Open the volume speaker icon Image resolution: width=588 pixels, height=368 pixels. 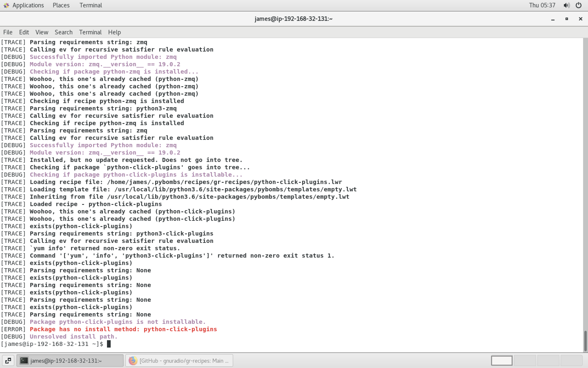point(567,5)
